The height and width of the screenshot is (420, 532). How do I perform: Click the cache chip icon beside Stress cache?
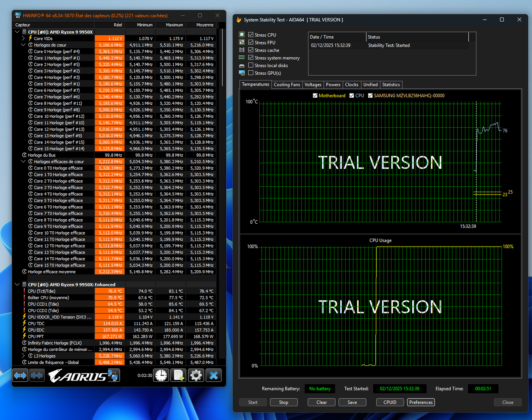(x=242, y=50)
